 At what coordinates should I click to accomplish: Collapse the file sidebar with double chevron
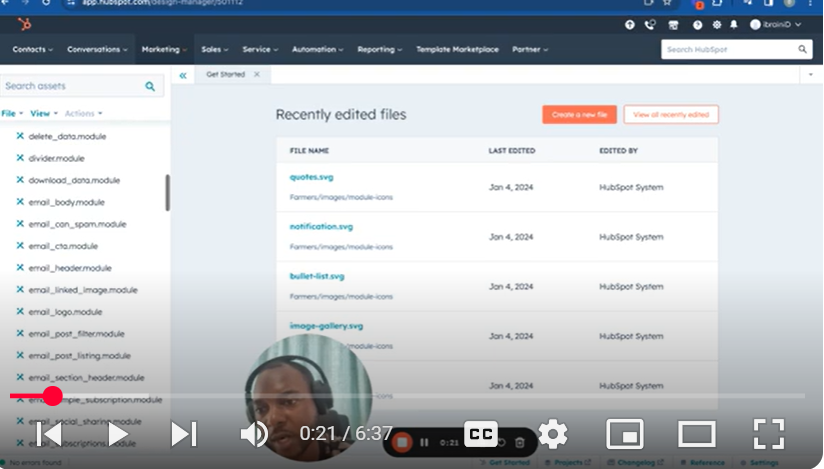tap(183, 76)
